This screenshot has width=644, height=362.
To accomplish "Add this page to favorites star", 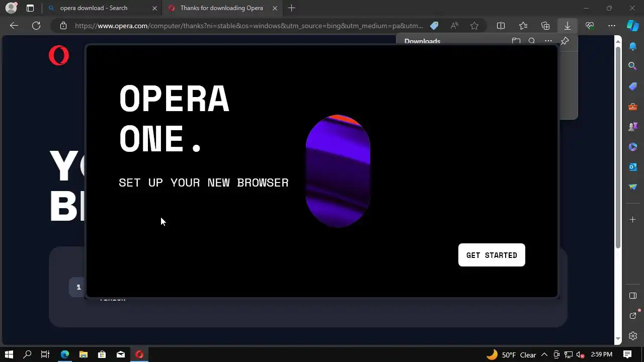I will point(474,26).
